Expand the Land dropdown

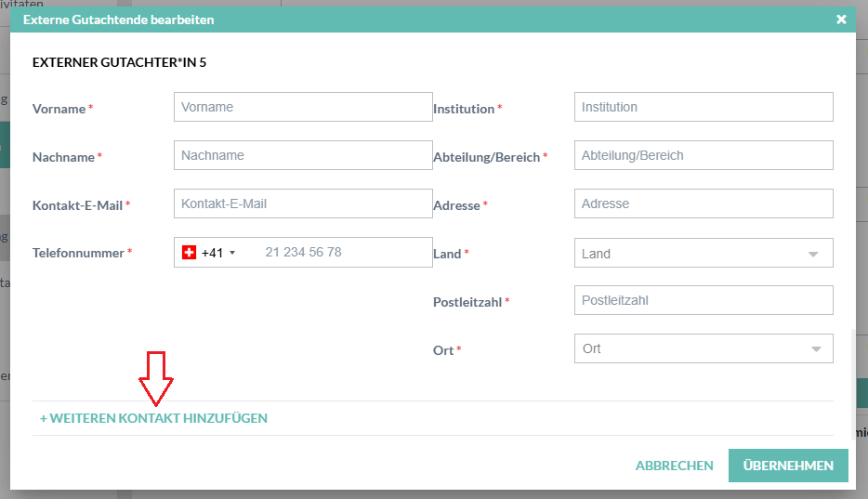pos(814,254)
